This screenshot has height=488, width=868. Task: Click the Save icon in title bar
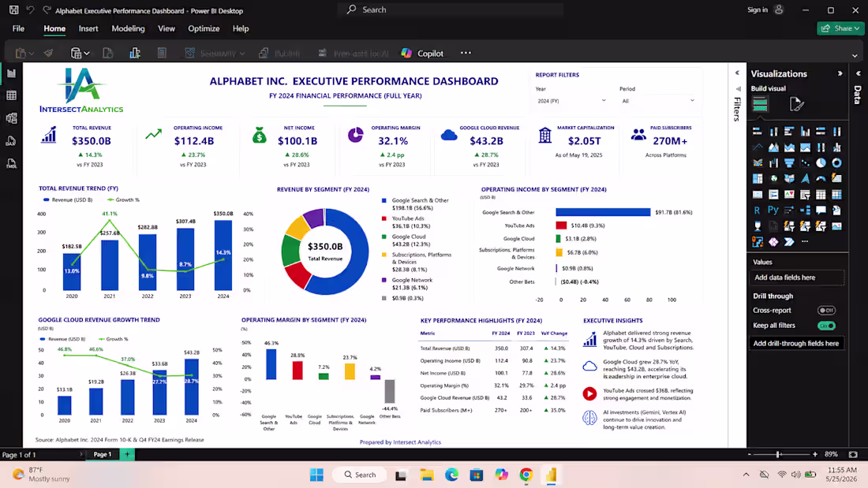14,10
